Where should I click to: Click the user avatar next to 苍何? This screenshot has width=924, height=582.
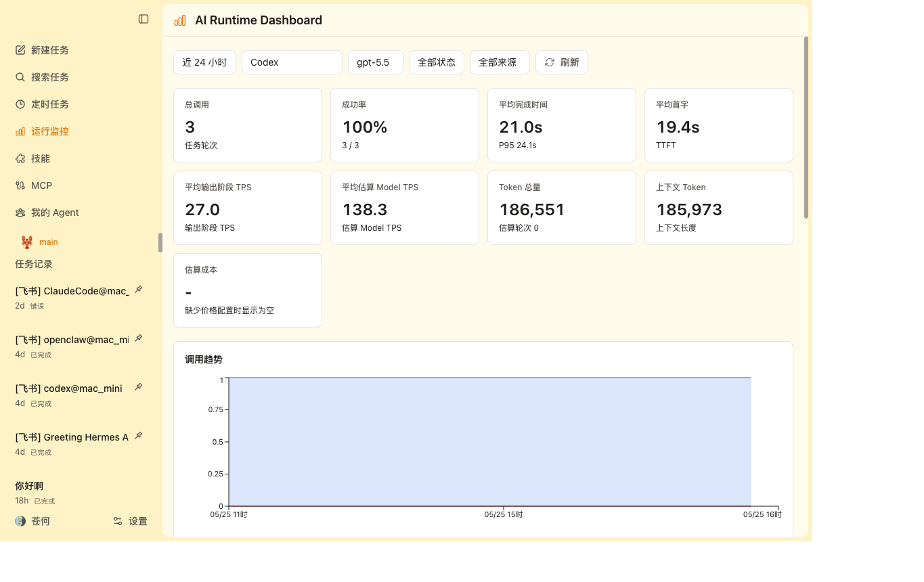20,521
